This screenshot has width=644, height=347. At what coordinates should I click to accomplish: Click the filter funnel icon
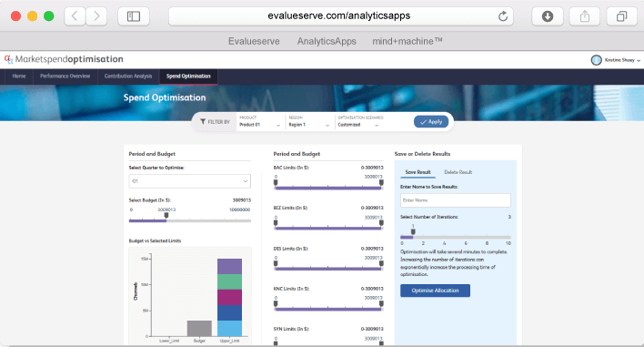[x=203, y=122]
